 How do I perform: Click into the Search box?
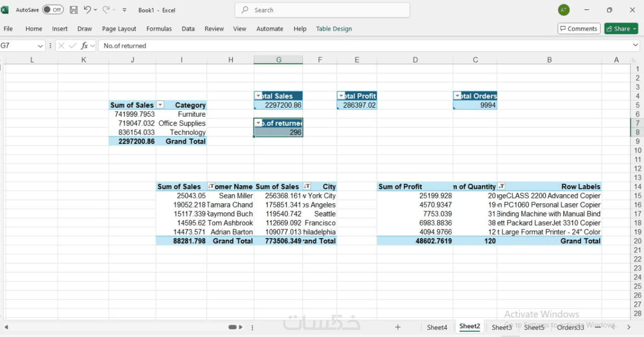click(x=322, y=10)
